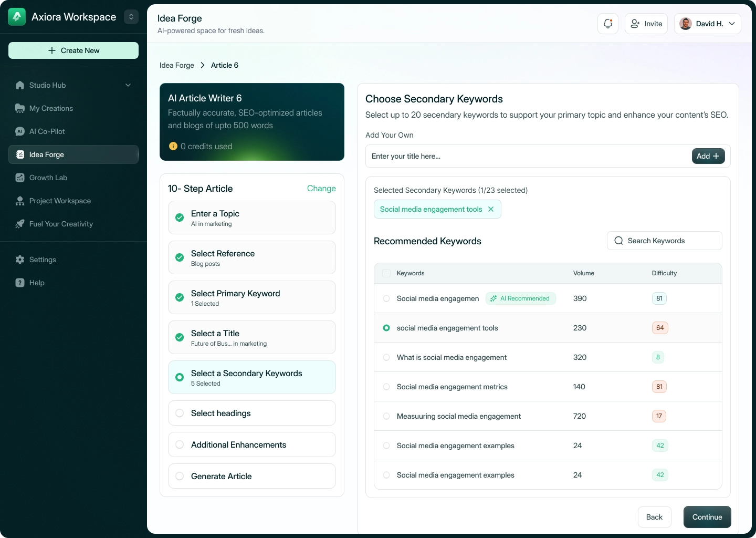Image resolution: width=756 pixels, height=538 pixels.
Task: Open the Select headings step
Action: [x=252, y=413]
